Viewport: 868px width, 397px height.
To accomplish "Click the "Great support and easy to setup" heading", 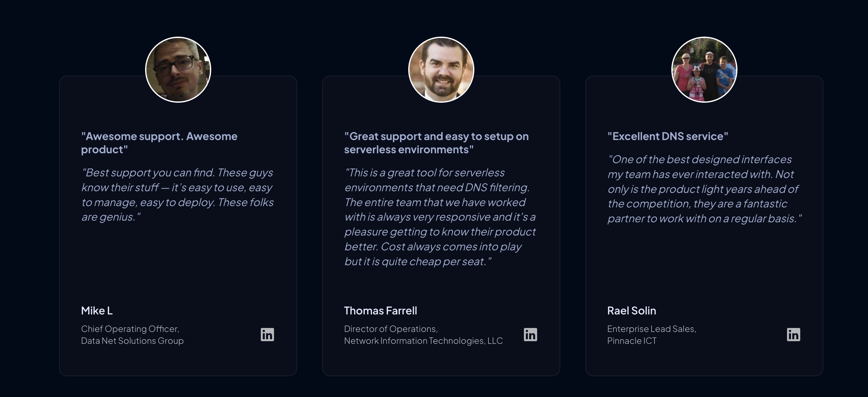I will pos(436,143).
